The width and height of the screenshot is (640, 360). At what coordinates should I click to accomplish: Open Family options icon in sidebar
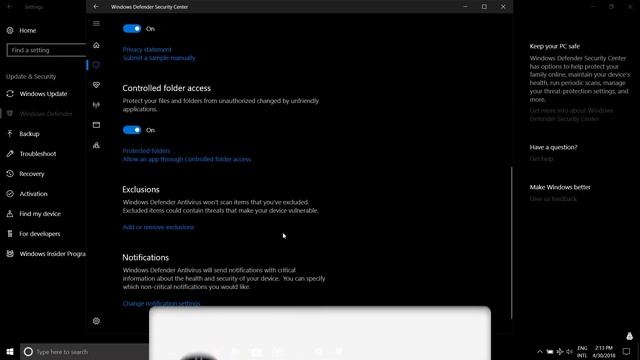[x=96, y=145]
